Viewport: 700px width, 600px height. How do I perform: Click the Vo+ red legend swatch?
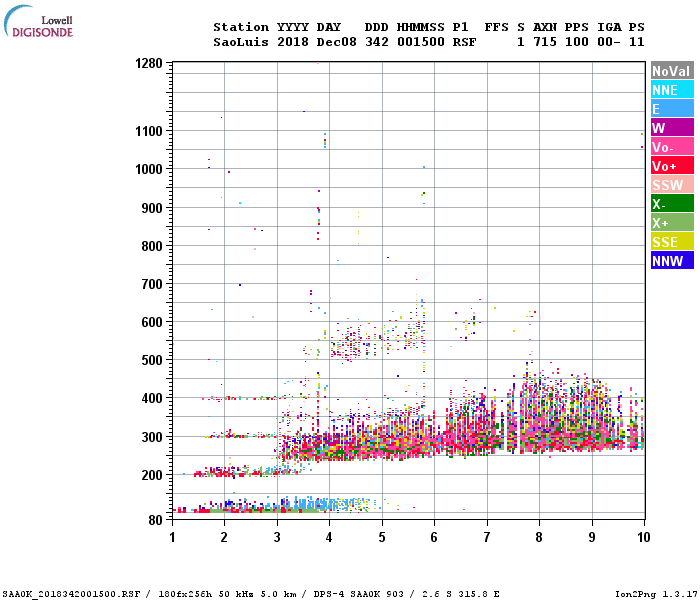672,166
